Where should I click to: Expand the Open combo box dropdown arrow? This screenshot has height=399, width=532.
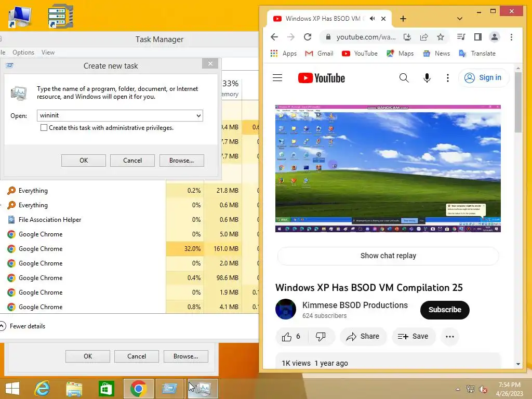click(198, 116)
